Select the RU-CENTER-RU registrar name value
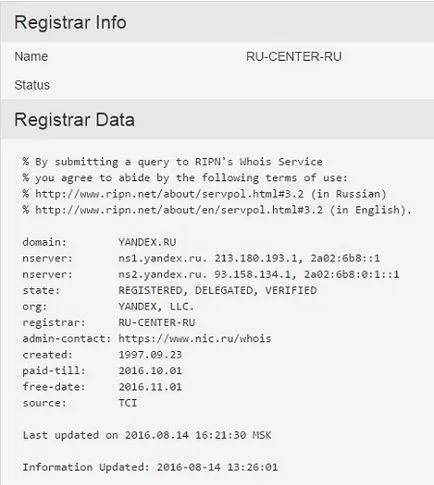This screenshot has width=434, height=485. click(294, 57)
